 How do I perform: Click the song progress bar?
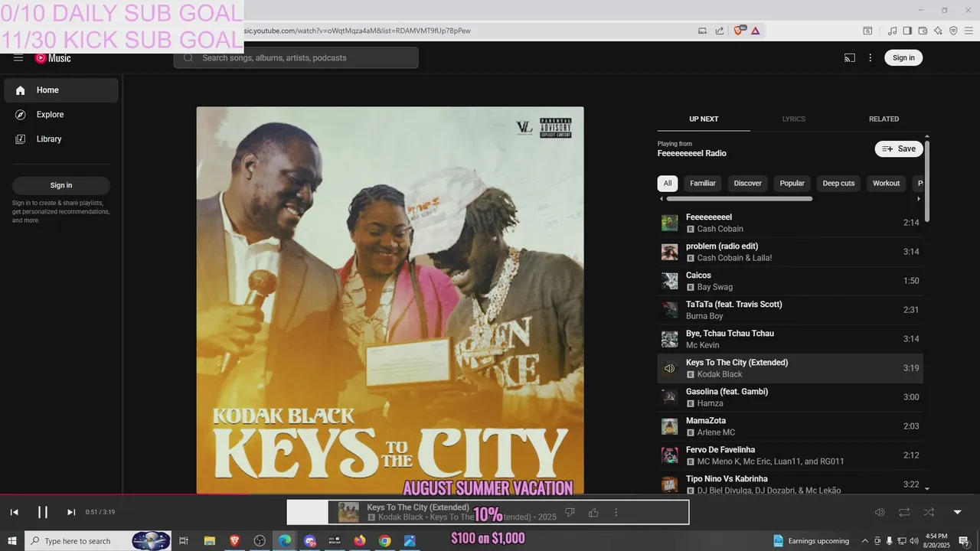490,494
